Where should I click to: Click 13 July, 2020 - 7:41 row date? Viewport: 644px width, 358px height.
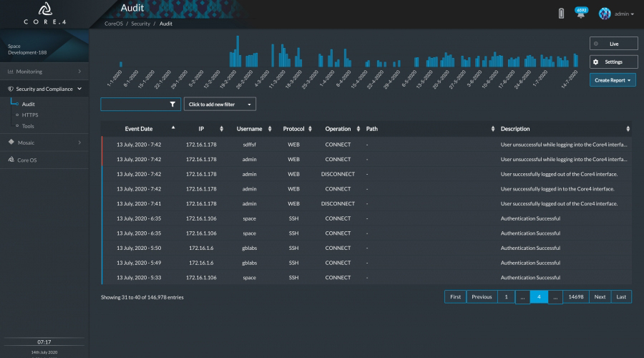139,204
